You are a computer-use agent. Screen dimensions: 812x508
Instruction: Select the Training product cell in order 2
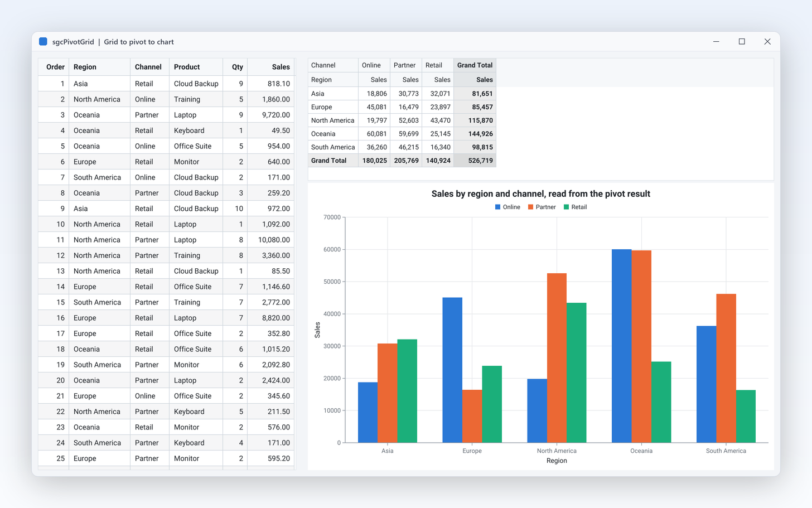[x=196, y=99]
